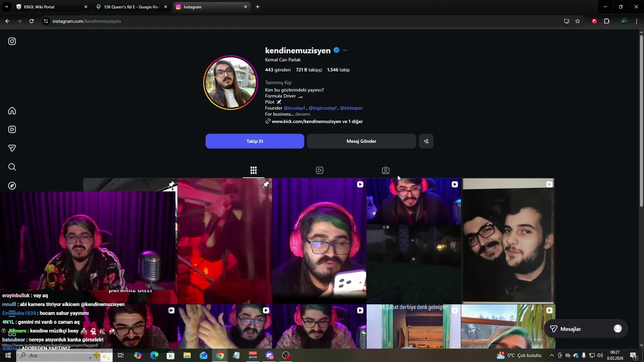Switch to the KNGL Wiki Portal tab
This screenshot has width=644, height=362.
click(52, 7)
